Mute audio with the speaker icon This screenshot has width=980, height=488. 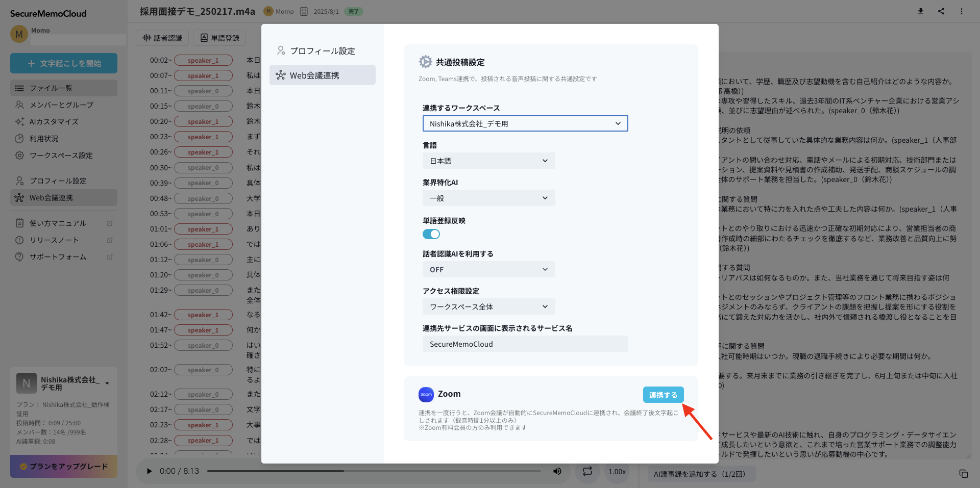point(557,471)
